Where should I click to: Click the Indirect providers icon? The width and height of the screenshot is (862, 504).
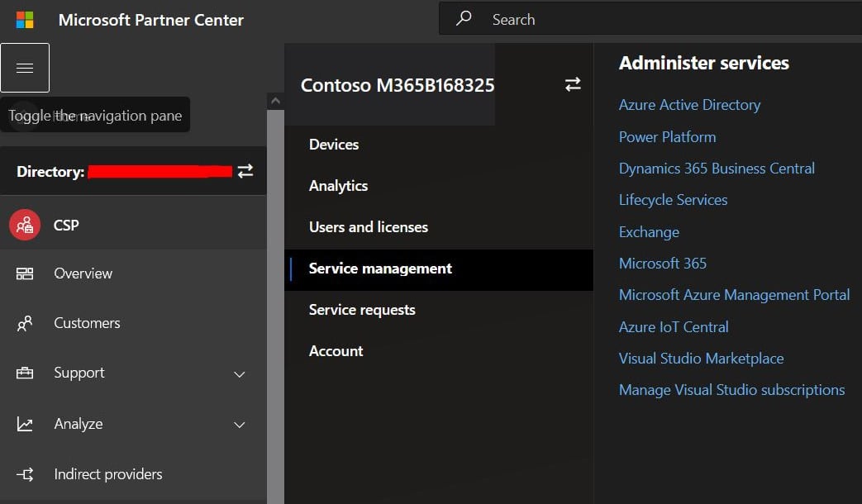click(25, 474)
